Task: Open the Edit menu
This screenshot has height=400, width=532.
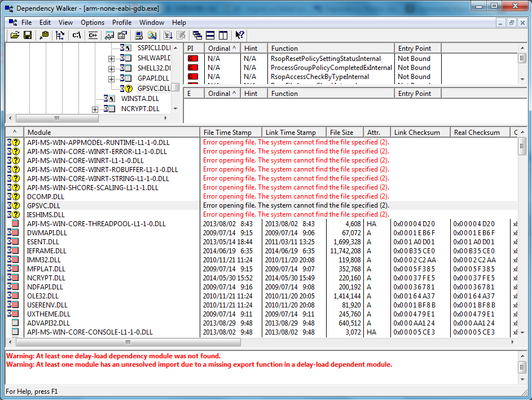Action: (45, 23)
